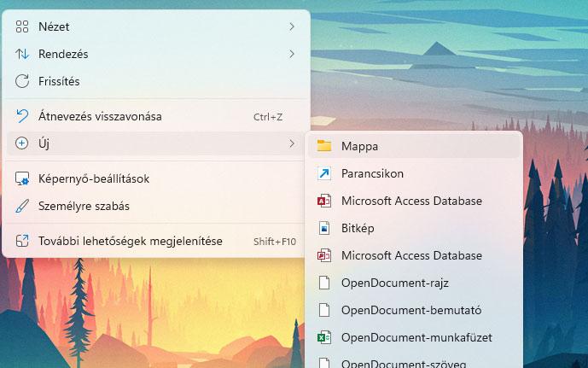Click the yellow folder icon for Mappa
The image size is (588, 368).
tap(323, 146)
